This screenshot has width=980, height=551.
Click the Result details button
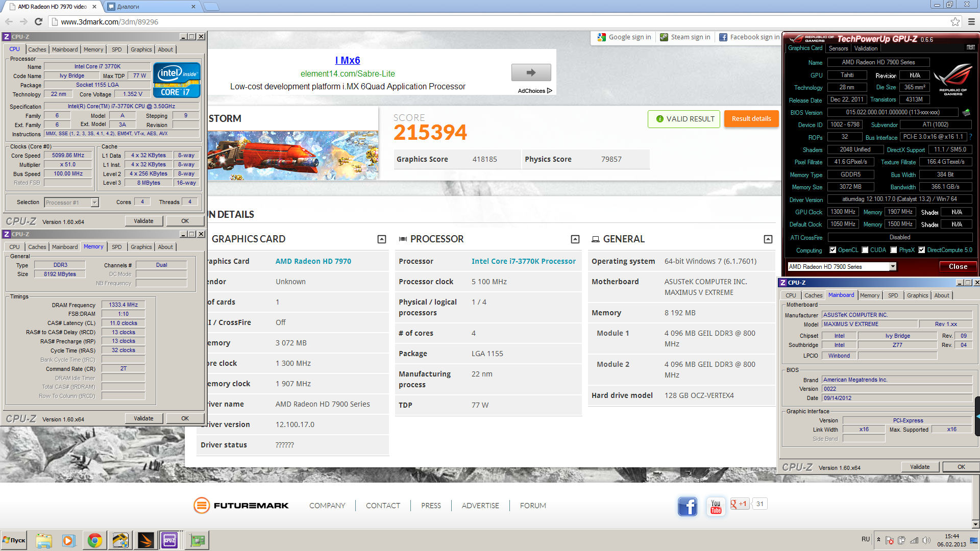click(751, 119)
